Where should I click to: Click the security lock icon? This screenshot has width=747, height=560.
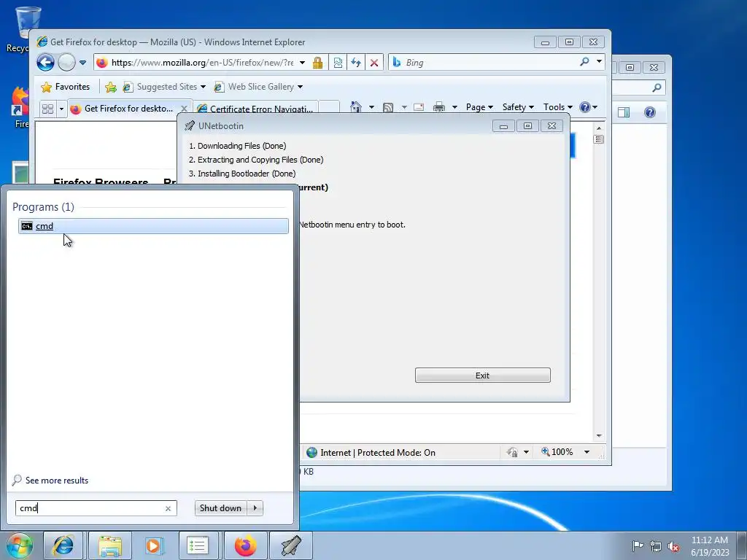point(318,63)
